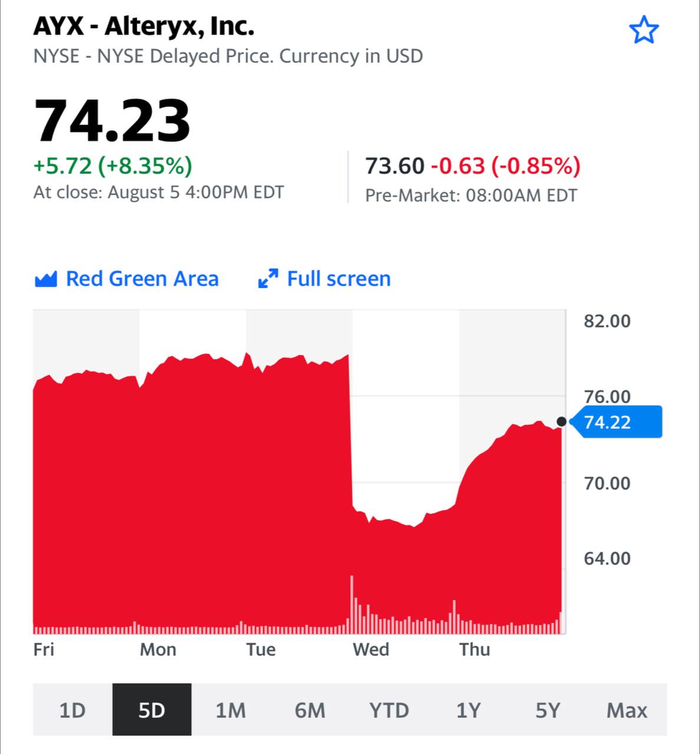Image resolution: width=700 pixels, height=754 pixels.
Task: Select the 6M time range
Action: (310, 710)
